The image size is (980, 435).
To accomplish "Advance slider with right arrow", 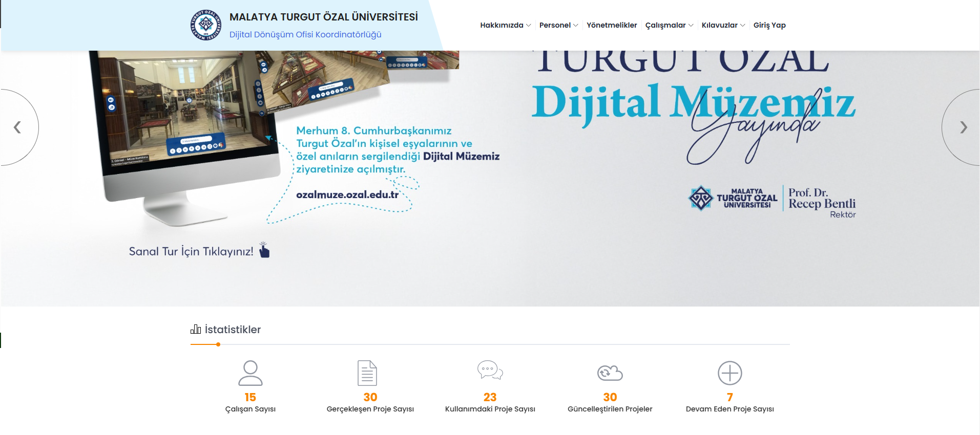I will (x=963, y=127).
